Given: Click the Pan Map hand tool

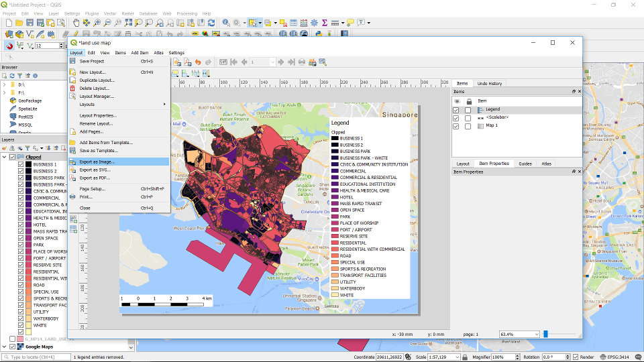Looking at the screenshot, I should (x=76, y=23).
